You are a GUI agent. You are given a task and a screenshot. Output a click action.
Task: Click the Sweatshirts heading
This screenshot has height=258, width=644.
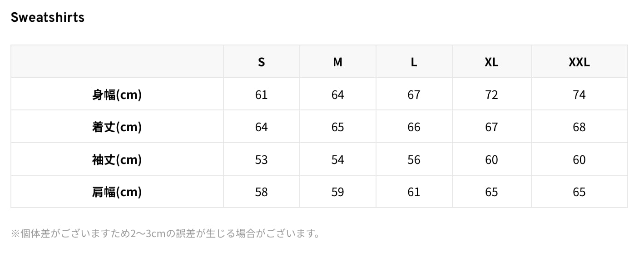(x=47, y=17)
